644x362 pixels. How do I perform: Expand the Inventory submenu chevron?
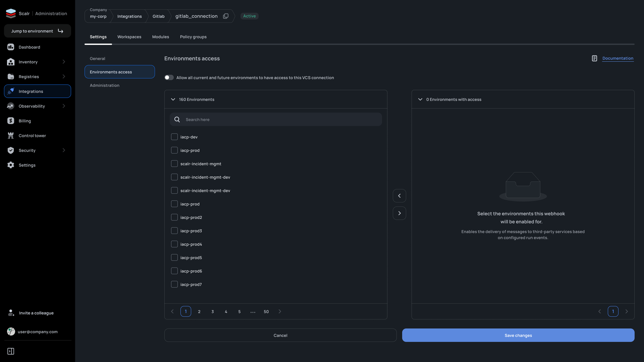click(x=64, y=62)
